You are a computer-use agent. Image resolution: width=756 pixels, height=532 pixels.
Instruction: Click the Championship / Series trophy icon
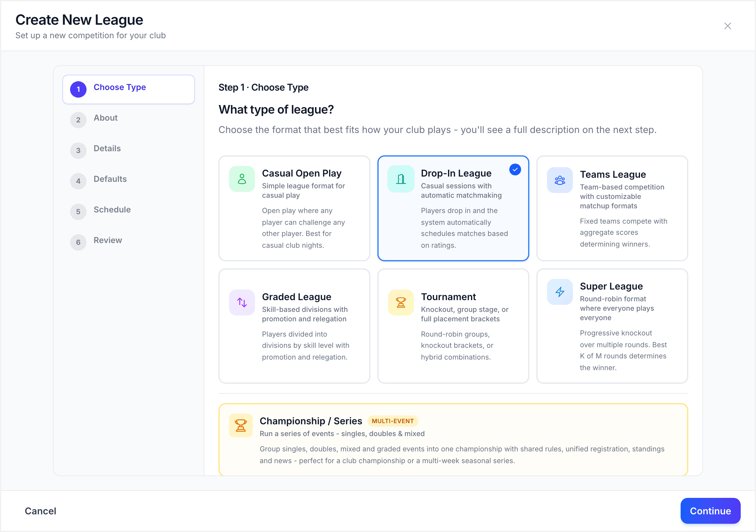[241, 425]
